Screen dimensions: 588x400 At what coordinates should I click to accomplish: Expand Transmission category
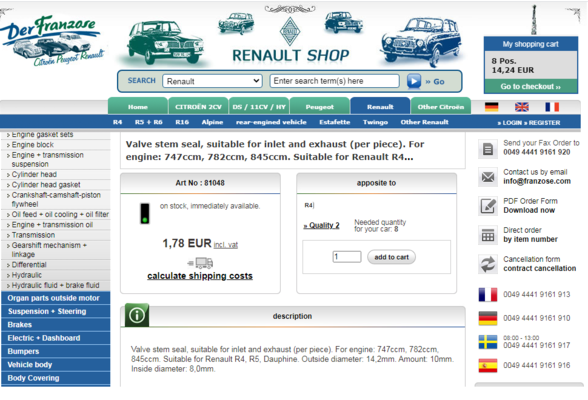coord(33,235)
